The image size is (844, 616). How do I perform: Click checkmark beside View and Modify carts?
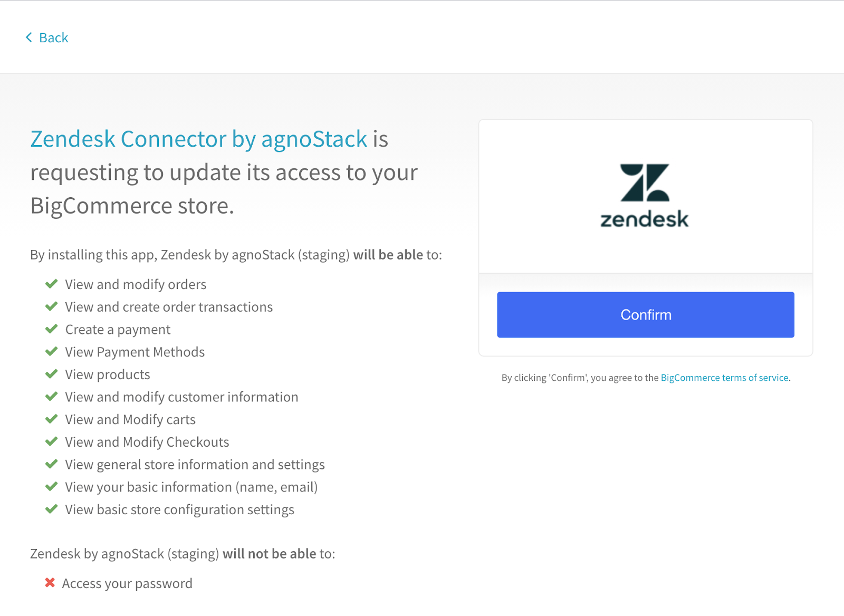(x=51, y=419)
